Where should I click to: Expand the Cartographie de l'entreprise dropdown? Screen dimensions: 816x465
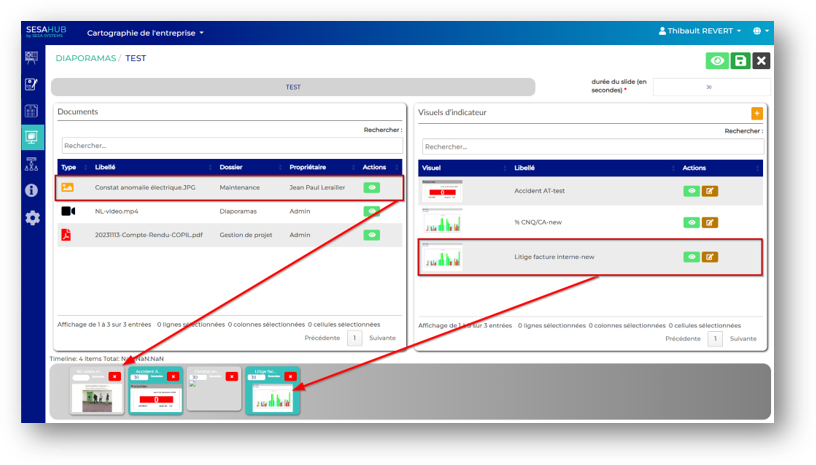(145, 33)
